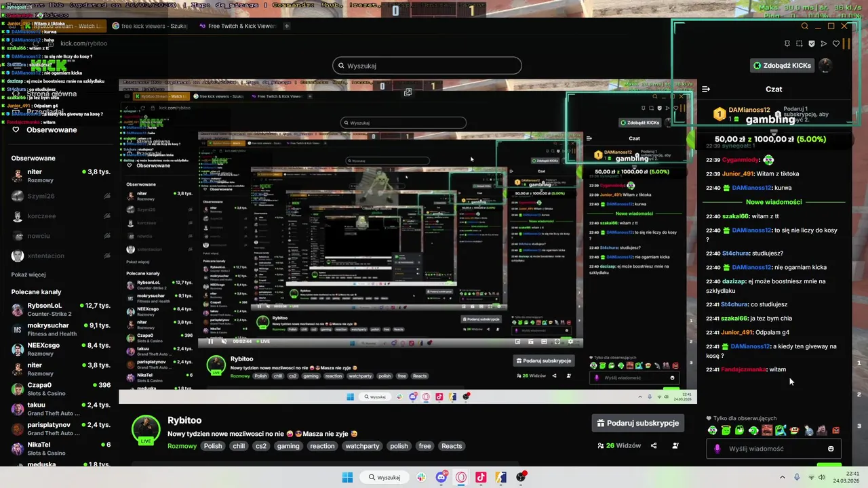The image size is (868, 488).
Task: Open the snapshot capture tool icon
Action: [x=800, y=43]
